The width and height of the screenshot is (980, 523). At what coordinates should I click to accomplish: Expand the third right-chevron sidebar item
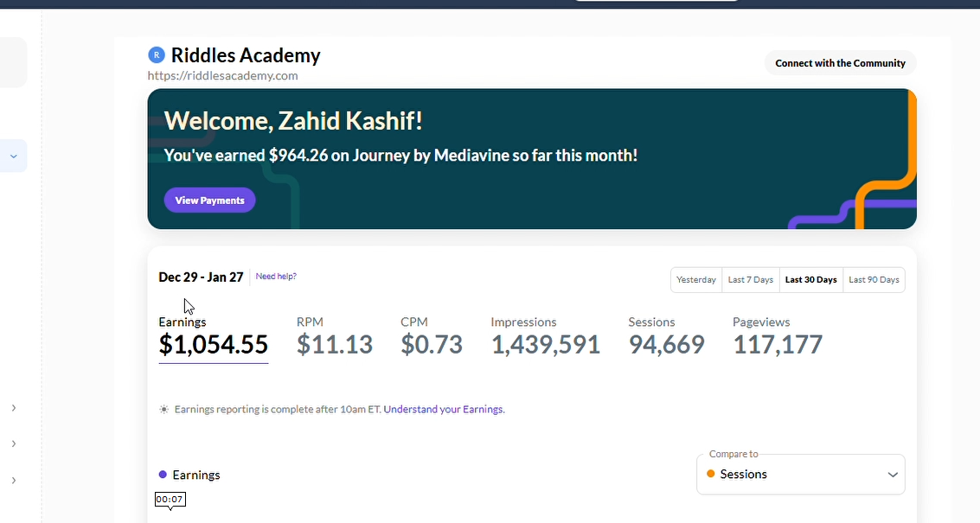pos(13,481)
